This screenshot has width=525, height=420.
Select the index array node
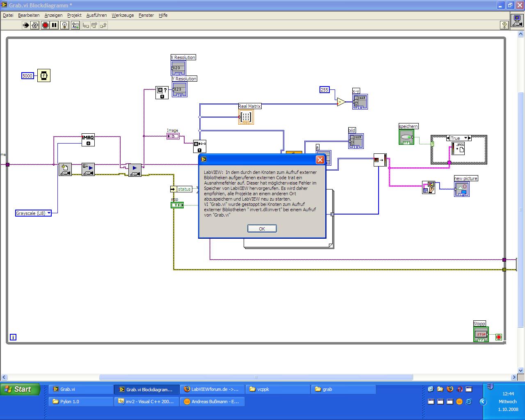380,160
